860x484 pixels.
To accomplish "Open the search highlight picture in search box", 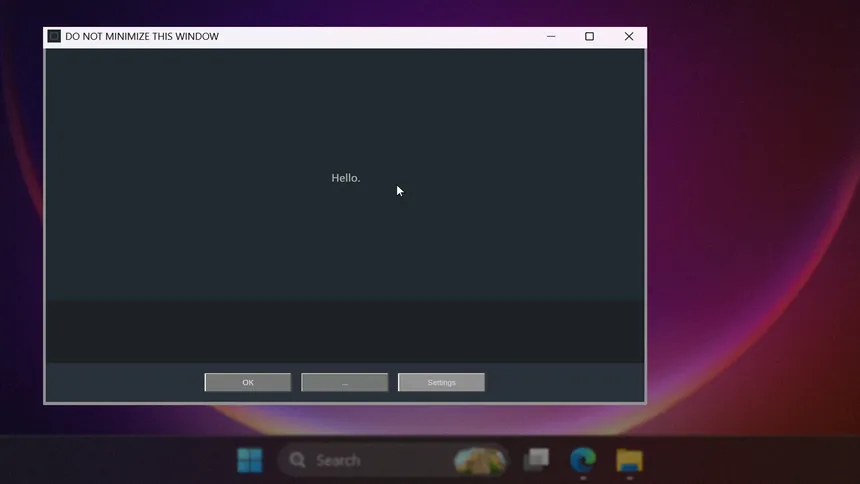I will pos(480,460).
